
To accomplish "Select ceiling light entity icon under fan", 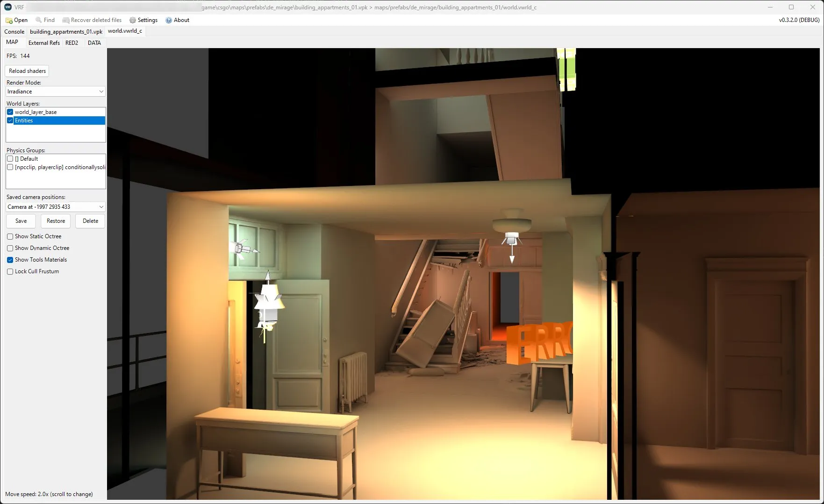I will pos(512,247).
